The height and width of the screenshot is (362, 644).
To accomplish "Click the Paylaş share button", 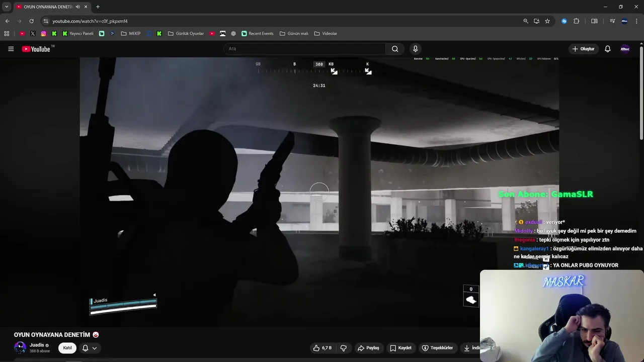I will click(368, 348).
